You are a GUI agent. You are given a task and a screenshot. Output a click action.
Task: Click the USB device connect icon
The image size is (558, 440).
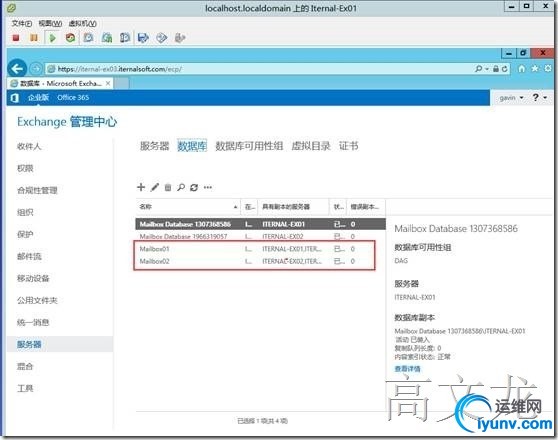[180, 37]
